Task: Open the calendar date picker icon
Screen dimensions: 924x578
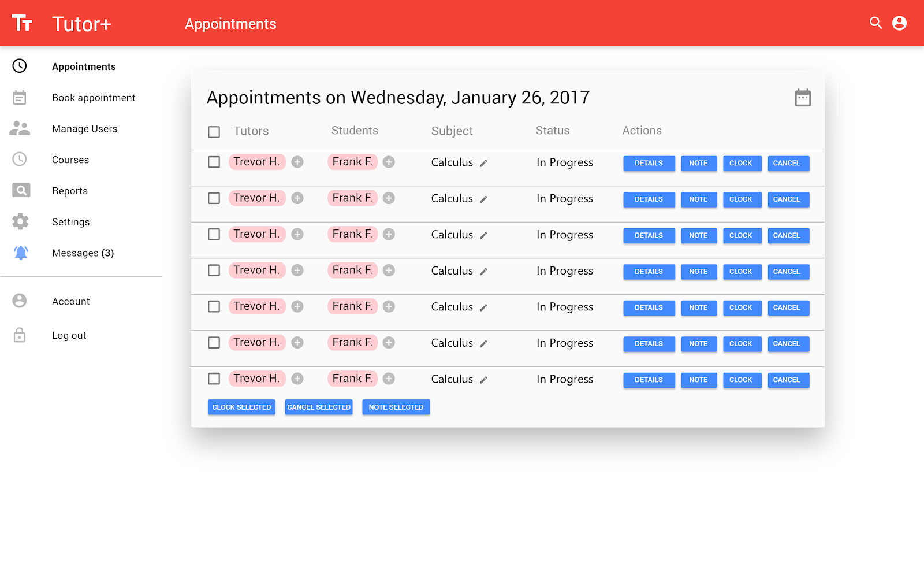Action: (x=803, y=98)
